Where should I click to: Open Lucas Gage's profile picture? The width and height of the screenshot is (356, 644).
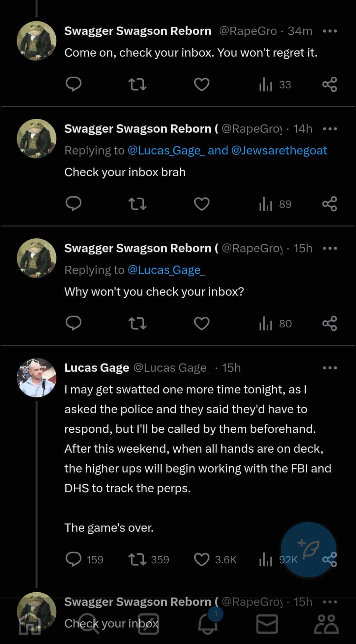click(37, 377)
